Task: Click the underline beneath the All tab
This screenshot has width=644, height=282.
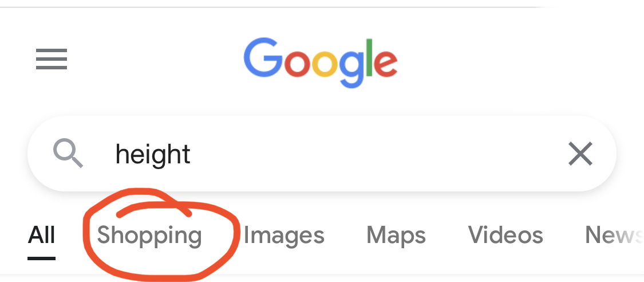Action: pyautogui.click(x=41, y=258)
